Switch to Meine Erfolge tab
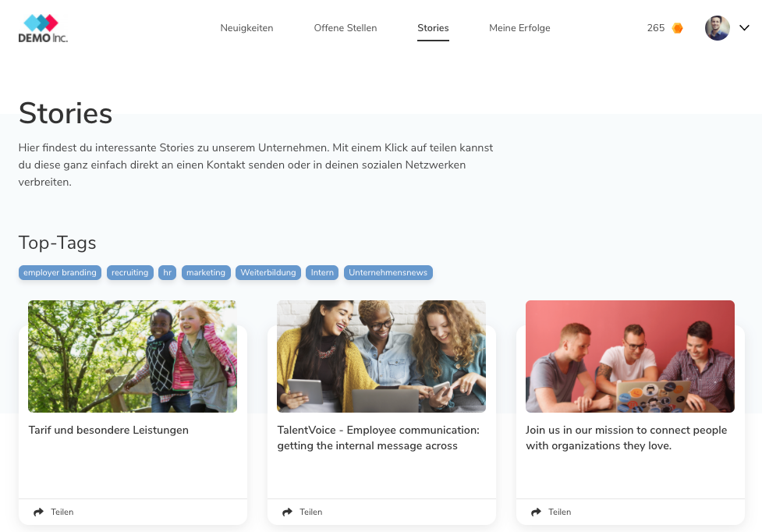The width and height of the screenshot is (762, 532). (519, 28)
